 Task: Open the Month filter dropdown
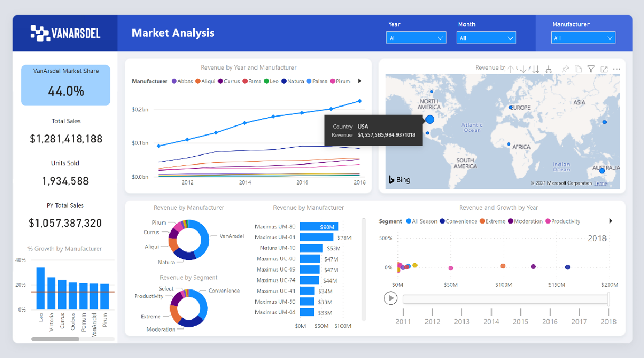coord(486,38)
